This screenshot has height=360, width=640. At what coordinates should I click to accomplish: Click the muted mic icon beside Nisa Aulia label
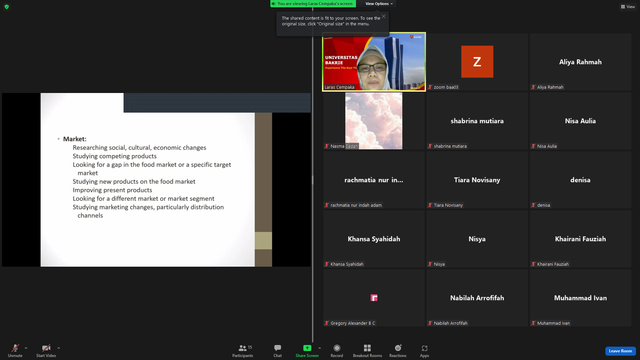click(533, 146)
